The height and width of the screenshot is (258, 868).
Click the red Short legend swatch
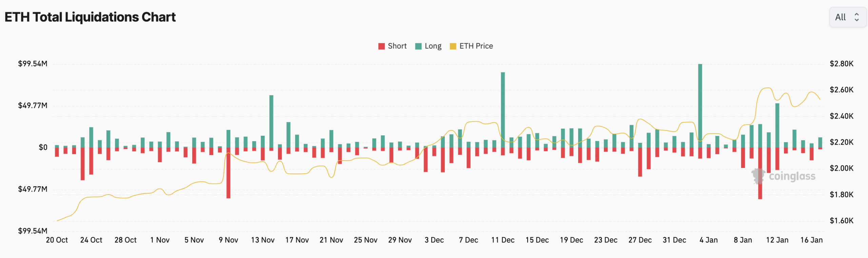tap(381, 46)
